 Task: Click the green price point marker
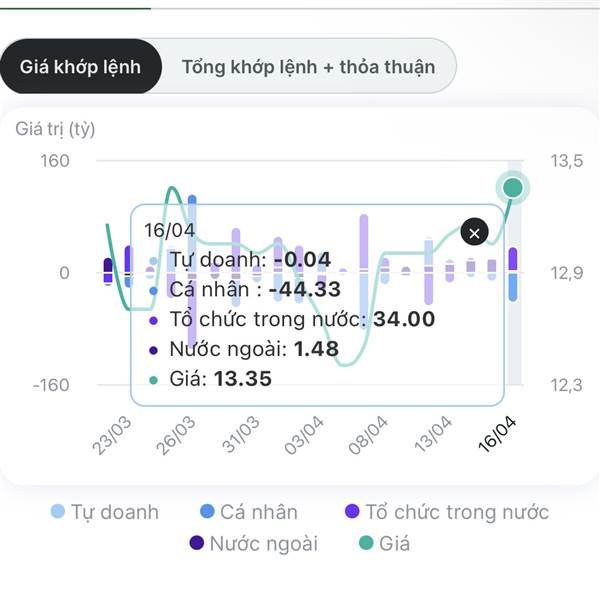pos(514,187)
